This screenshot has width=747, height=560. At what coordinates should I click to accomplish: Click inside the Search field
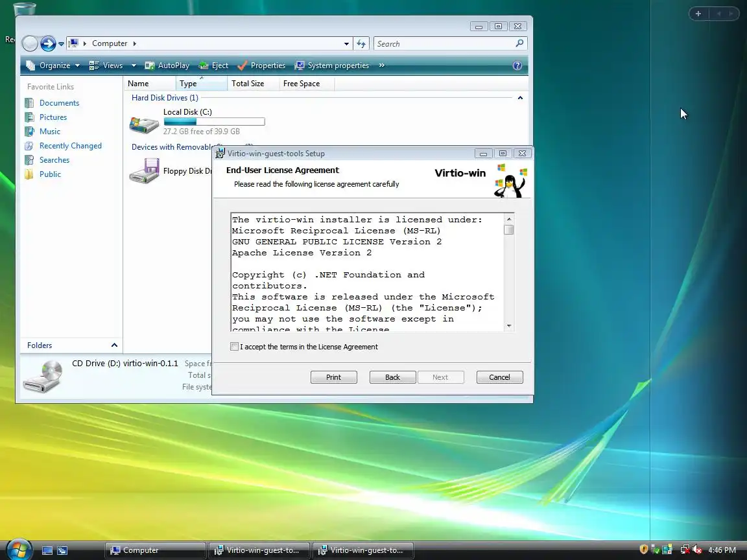coord(444,44)
